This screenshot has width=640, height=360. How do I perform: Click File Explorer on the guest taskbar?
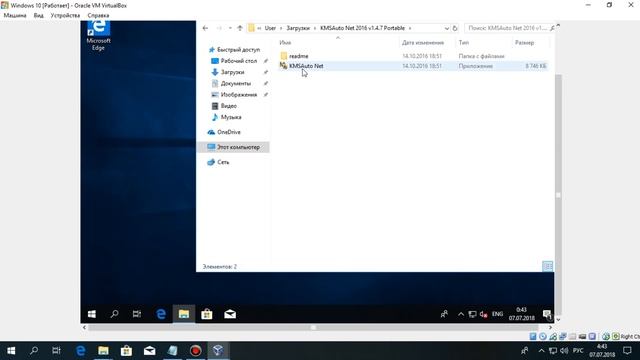point(184,314)
